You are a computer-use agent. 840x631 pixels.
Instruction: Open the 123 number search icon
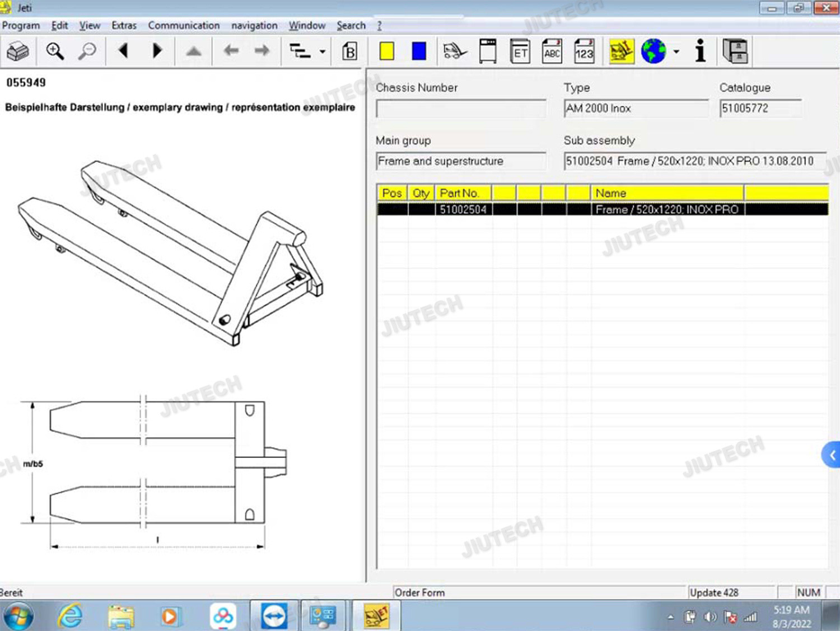(x=584, y=52)
